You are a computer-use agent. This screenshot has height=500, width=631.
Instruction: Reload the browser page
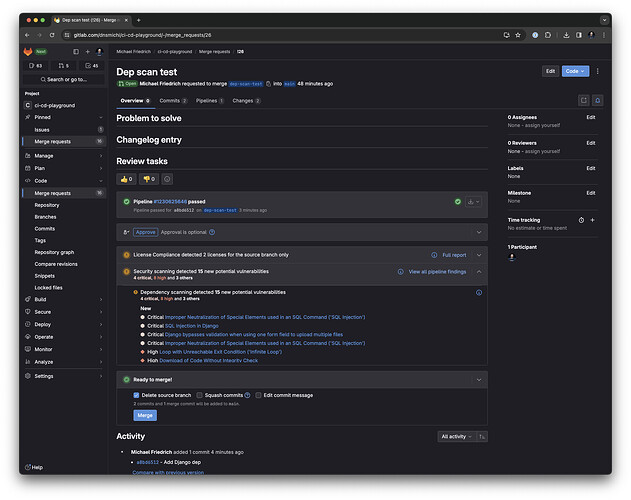click(x=52, y=35)
